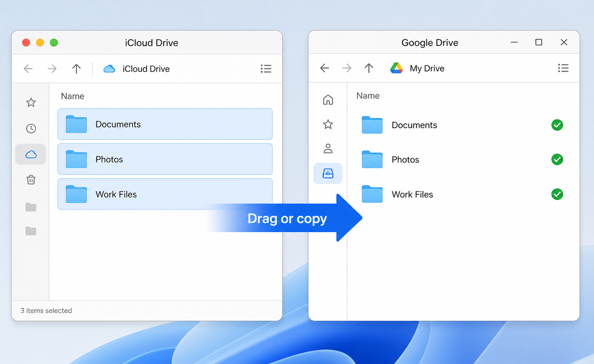Go back in the iCloud Drive window
Viewport: 594px width, 364px height.
pyautogui.click(x=28, y=69)
